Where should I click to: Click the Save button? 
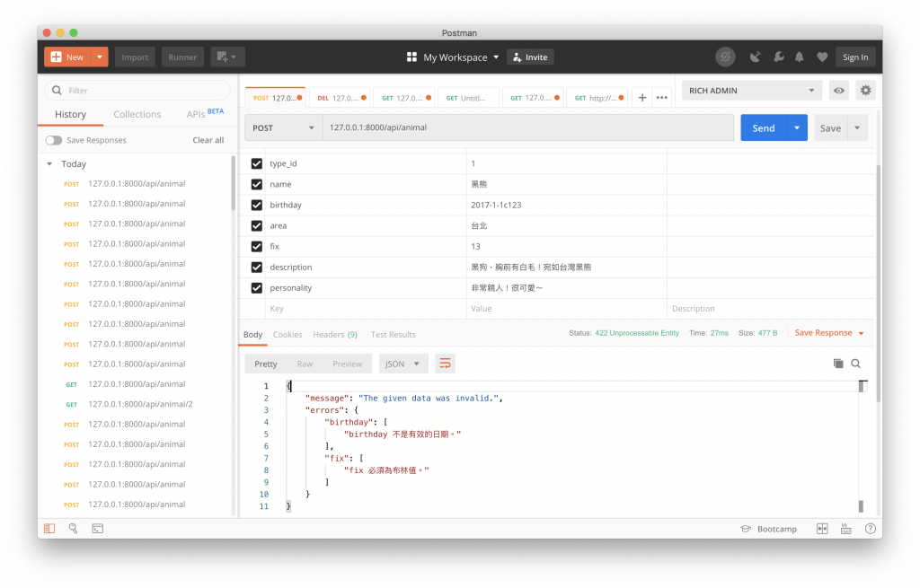[830, 127]
